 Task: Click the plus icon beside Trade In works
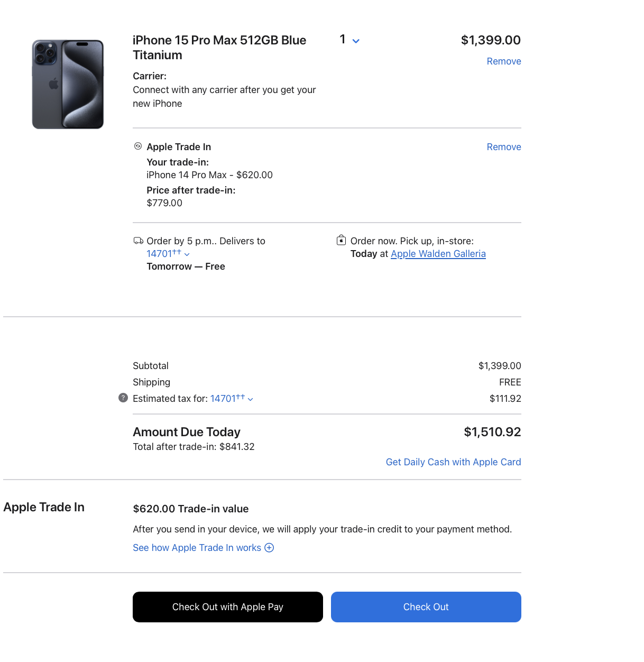pos(269,548)
